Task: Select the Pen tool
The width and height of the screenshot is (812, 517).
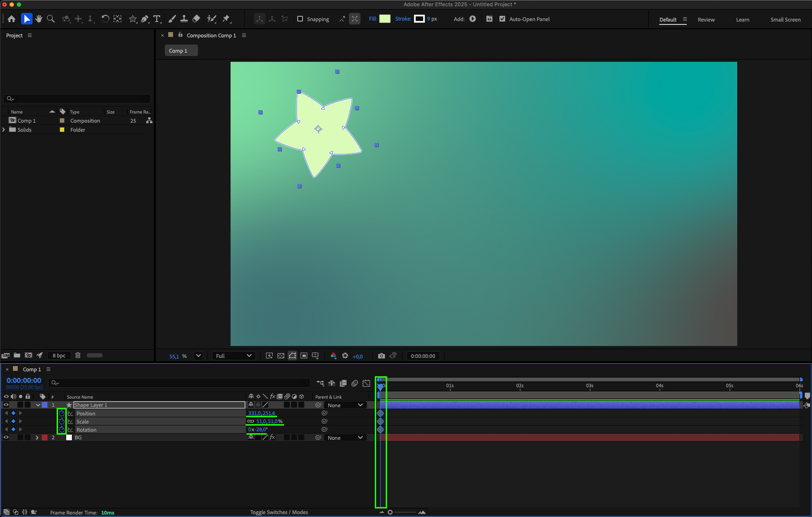Action: pyautogui.click(x=145, y=19)
